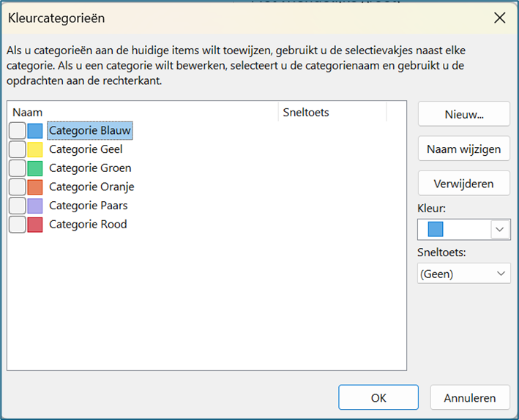Toggle the Categorie Oranje checkbox

pos(17,187)
